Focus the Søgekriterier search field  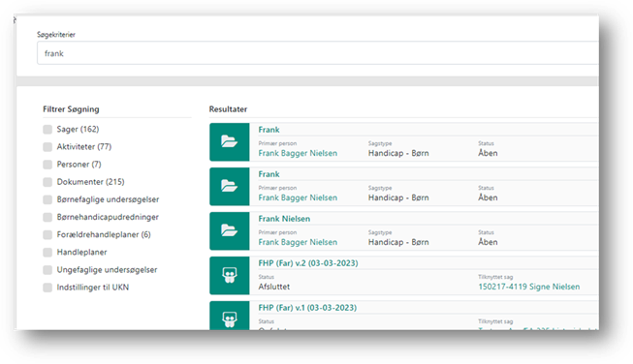[x=318, y=53]
